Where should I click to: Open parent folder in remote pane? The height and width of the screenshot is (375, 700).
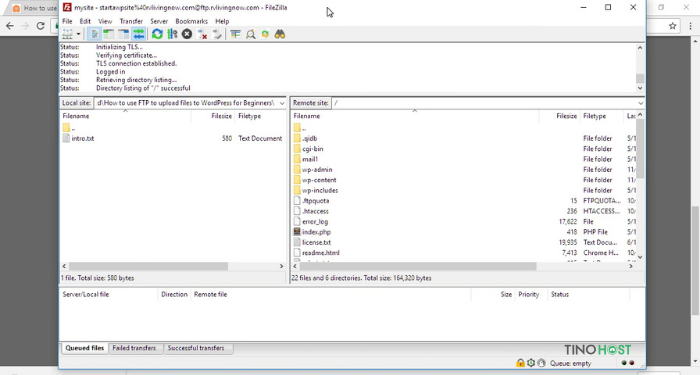click(300, 128)
